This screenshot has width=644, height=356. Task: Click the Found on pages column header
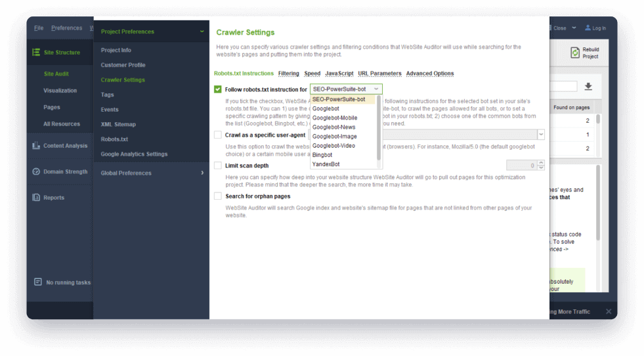pos(571,107)
